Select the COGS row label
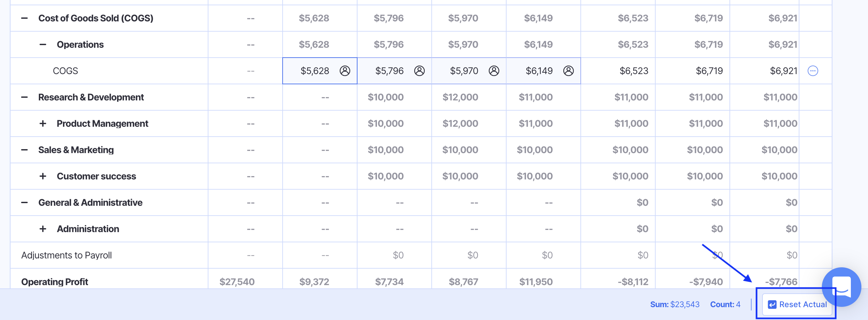Screen dimensions: 868x320 tap(65, 71)
